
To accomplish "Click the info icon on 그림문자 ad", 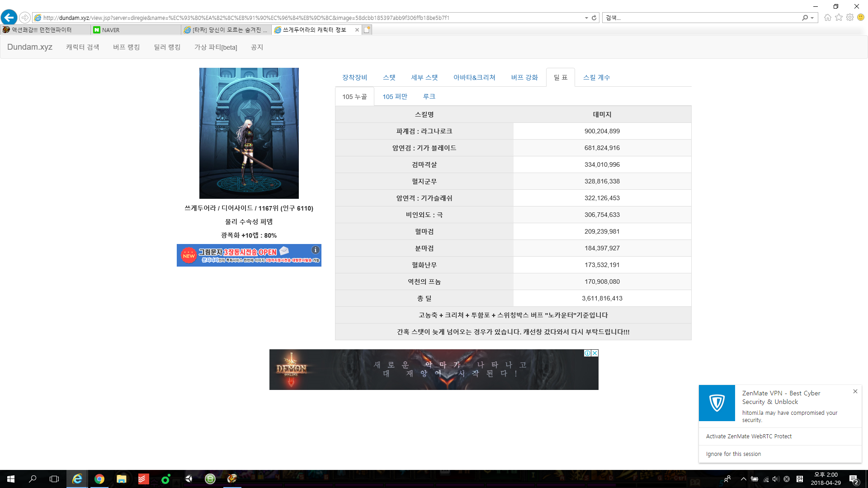I will click(x=316, y=250).
